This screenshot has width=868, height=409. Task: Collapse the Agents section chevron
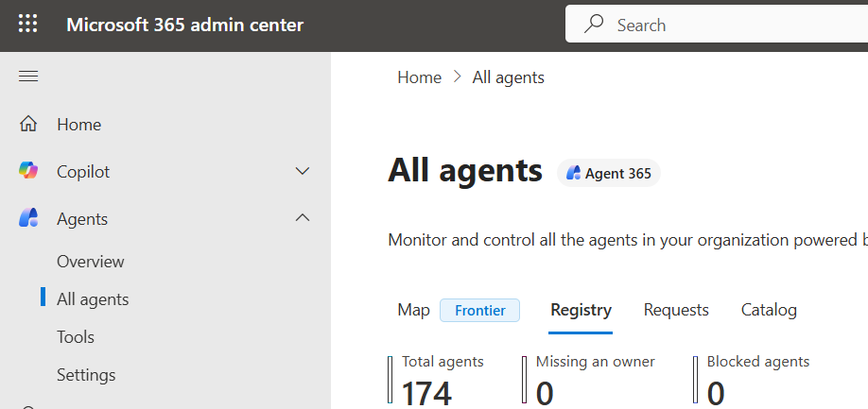pos(303,218)
